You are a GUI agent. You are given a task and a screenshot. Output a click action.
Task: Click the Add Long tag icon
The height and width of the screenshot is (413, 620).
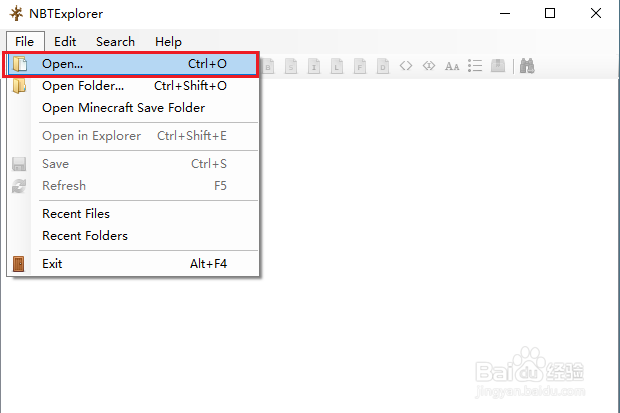click(337, 66)
